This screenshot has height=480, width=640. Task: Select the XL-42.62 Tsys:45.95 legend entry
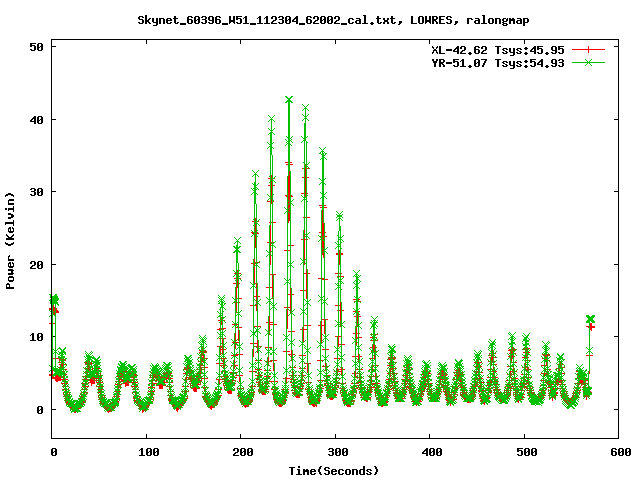coord(498,50)
